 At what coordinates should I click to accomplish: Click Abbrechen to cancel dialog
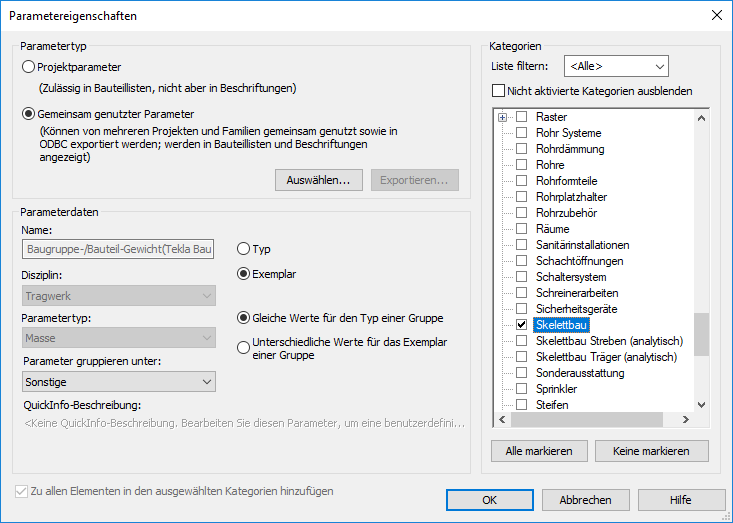pyautogui.click(x=585, y=499)
